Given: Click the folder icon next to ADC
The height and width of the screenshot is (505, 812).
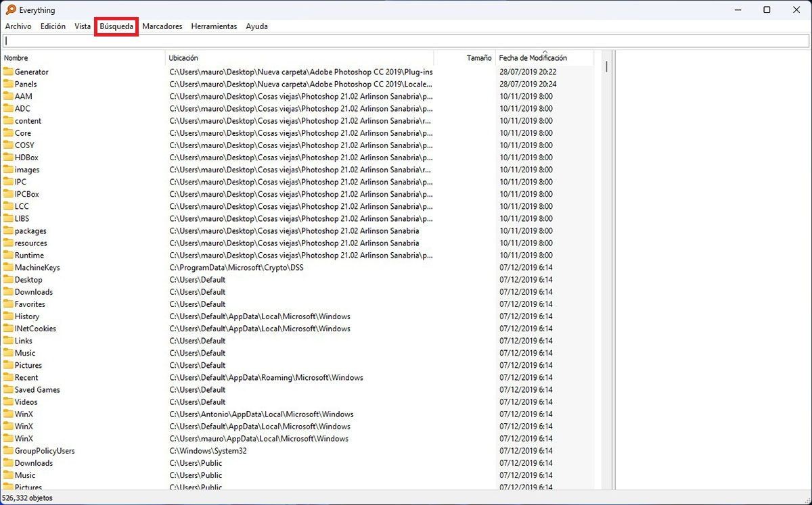Looking at the screenshot, I should tap(8, 108).
